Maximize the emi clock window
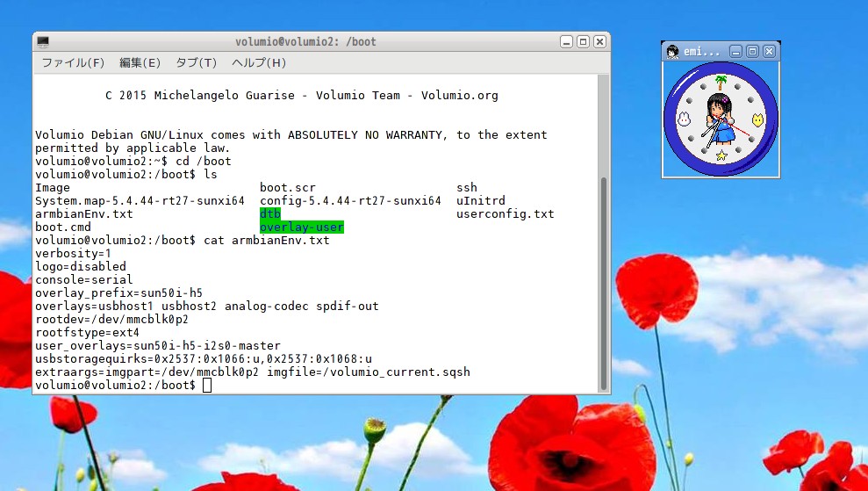This screenshot has height=491, width=868. tap(752, 52)
